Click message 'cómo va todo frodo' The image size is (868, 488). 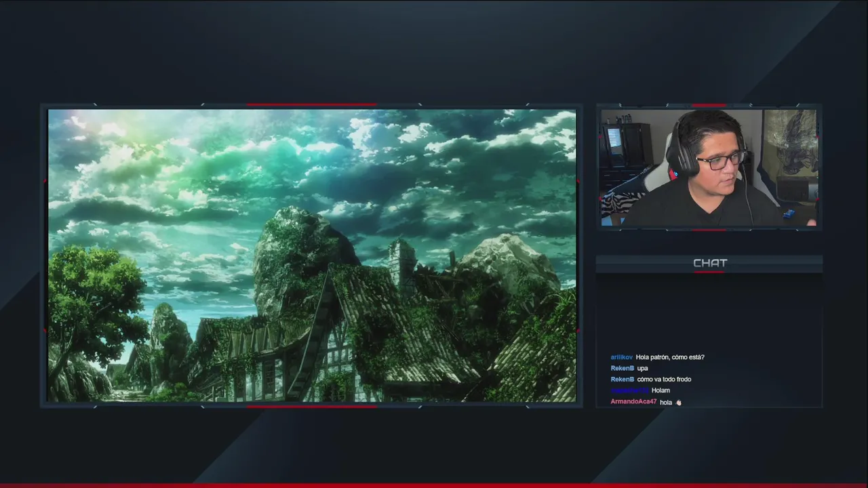pyautogui.click(x=665, y=380)
